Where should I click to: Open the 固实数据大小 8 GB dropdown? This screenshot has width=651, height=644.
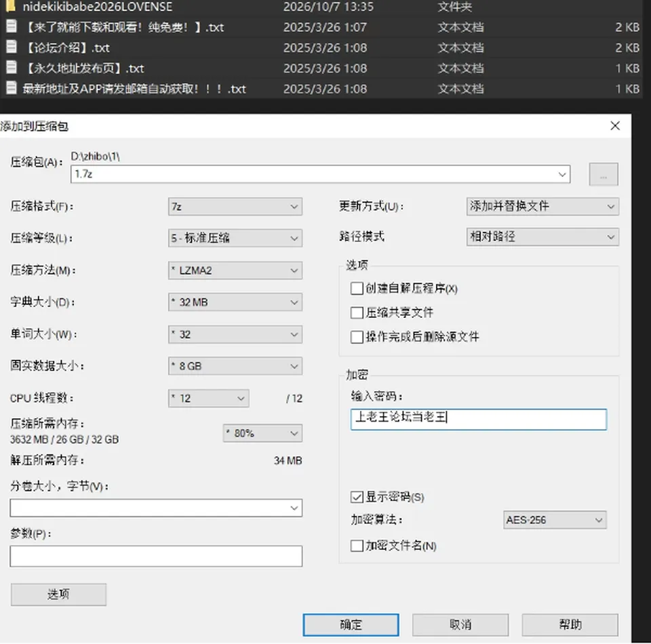pos(235,366)
